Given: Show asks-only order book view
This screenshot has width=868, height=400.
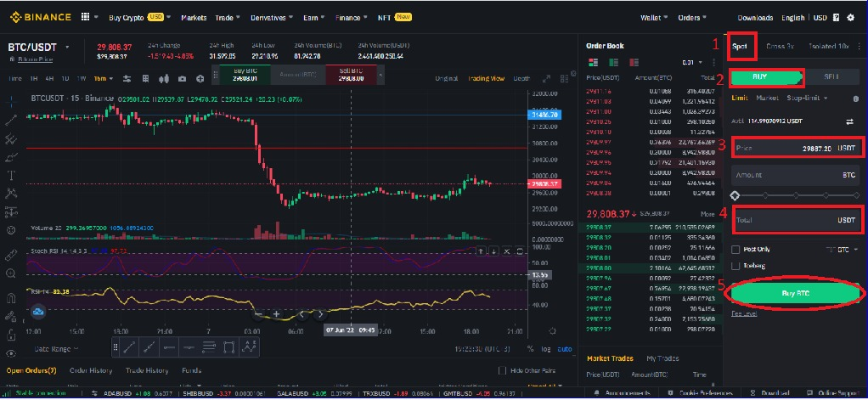Looking at the screenshot, I should tap(634, 63).
